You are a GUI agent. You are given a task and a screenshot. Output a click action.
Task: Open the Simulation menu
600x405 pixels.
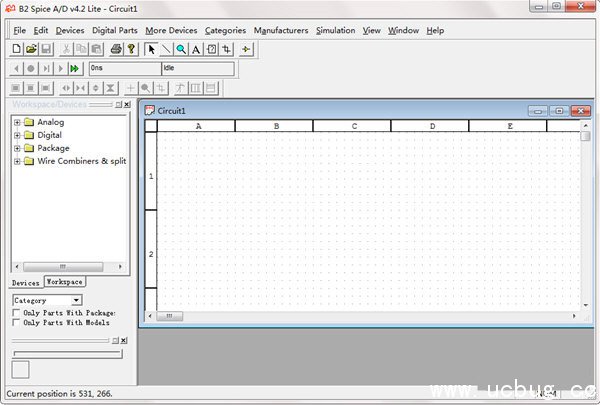pyautogui.click(x=335, y=30)
